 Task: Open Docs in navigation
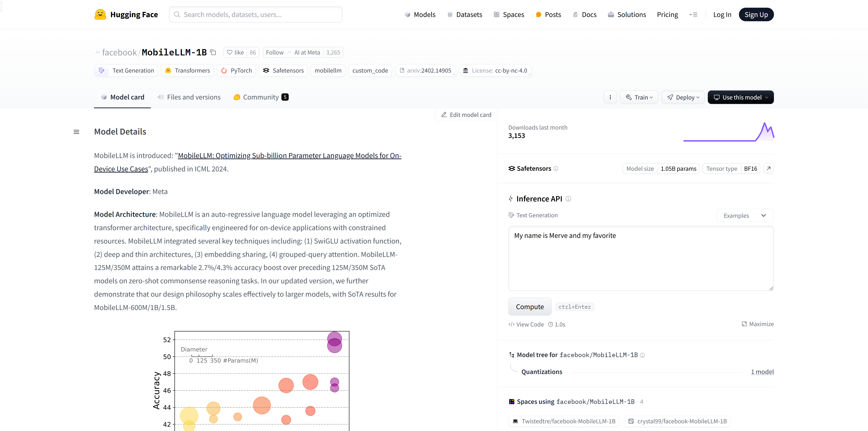584,14
